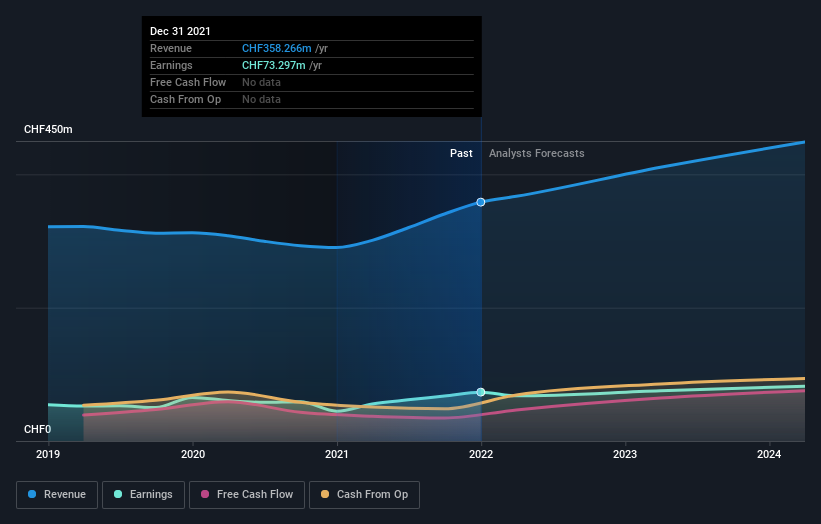
Task: Click the CHF0 y-axis label
Action: (x=38, y=429)
